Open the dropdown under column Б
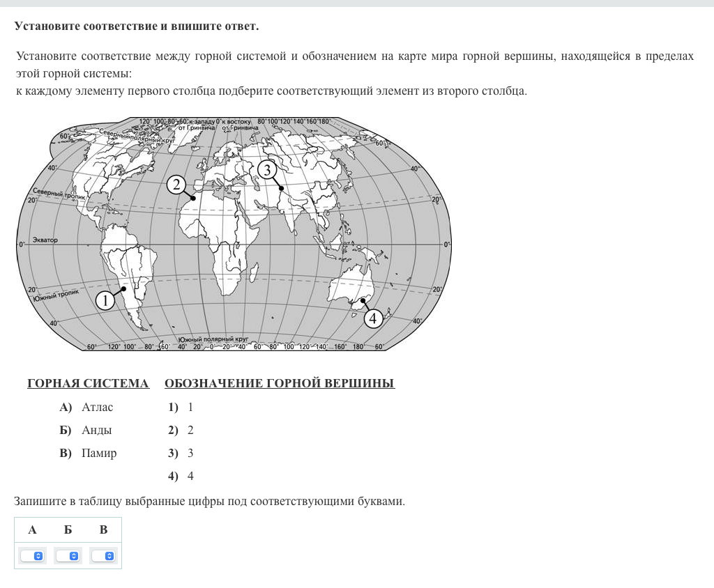The width and height of the screenshot is (714, 588). point(68,556)
